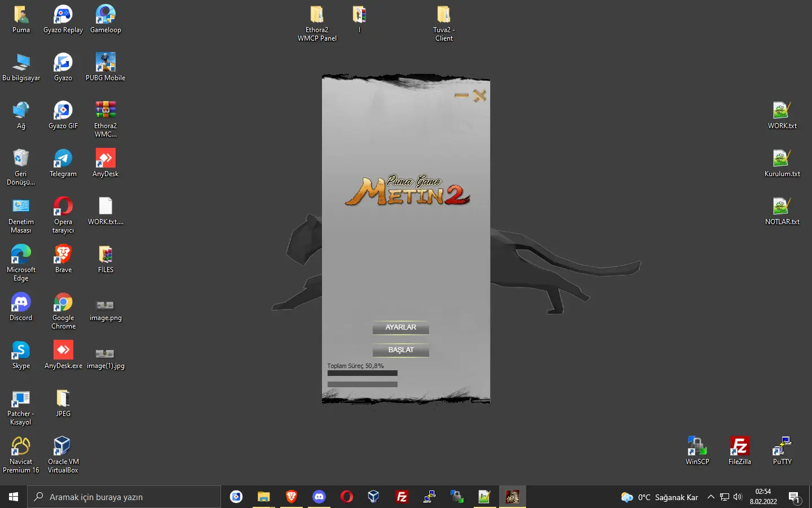Image resolution: width=812 pixels, height=508 pixels.
Task: Open the notification center icon
Action: pyautogui.click(x=795, y=497)
